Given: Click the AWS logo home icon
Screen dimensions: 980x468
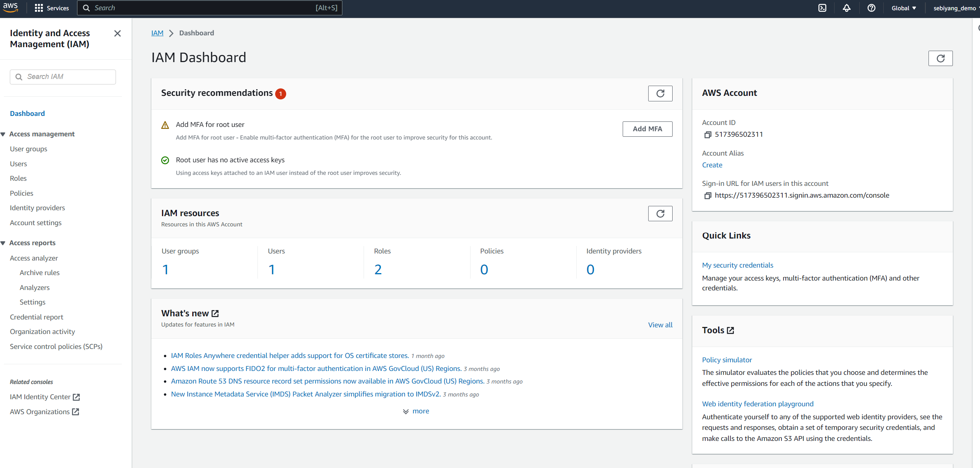Looking at the screenshot, I should coord(11,7).
